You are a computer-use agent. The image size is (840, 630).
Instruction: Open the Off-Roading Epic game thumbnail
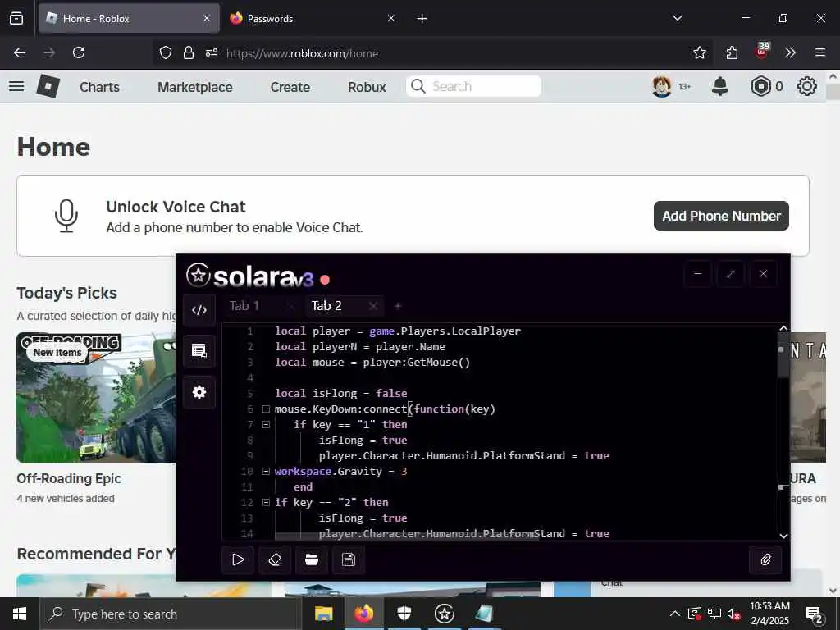tap(97, 398)
